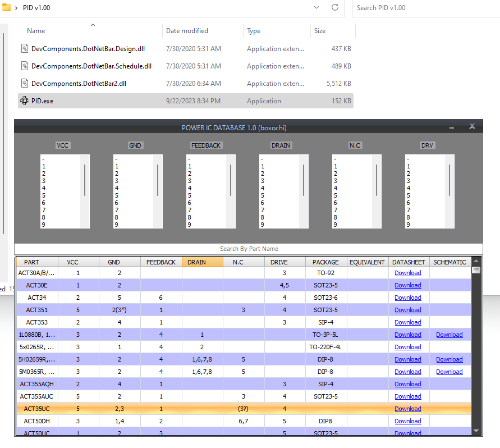Click the TO-220F-4L package cell

326,347
